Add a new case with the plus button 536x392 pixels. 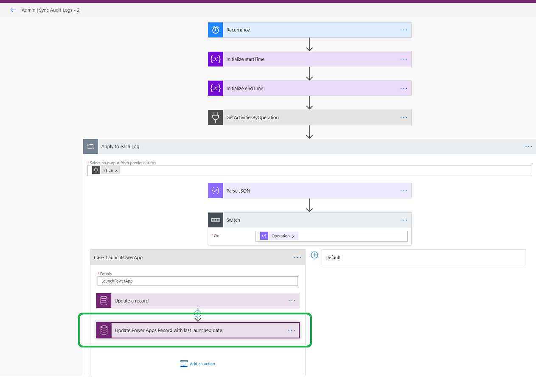(314, 255)
